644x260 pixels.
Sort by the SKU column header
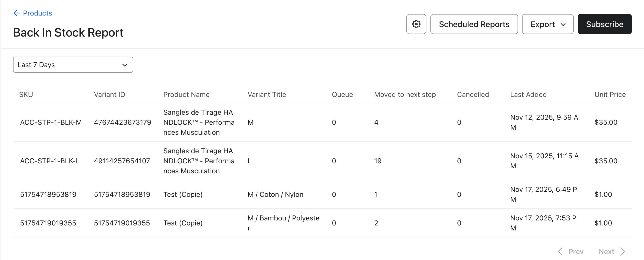[x=26, y=94]
